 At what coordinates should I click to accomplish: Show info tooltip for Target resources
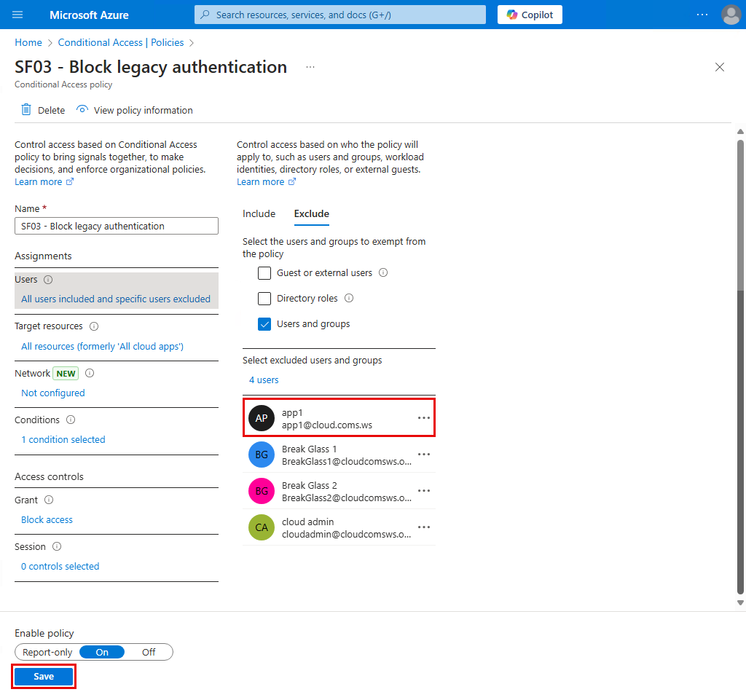[x=94, y=326]
